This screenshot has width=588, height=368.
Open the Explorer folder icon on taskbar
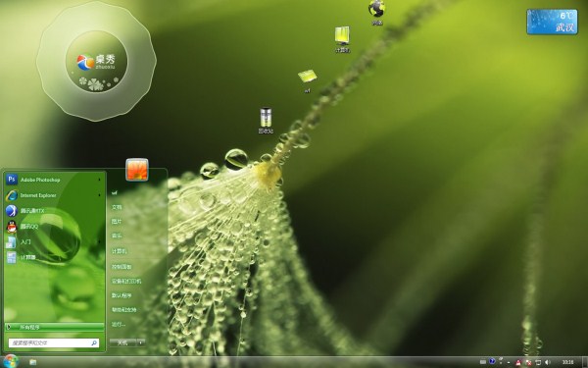pyautogui.click(x=33, y=362)
